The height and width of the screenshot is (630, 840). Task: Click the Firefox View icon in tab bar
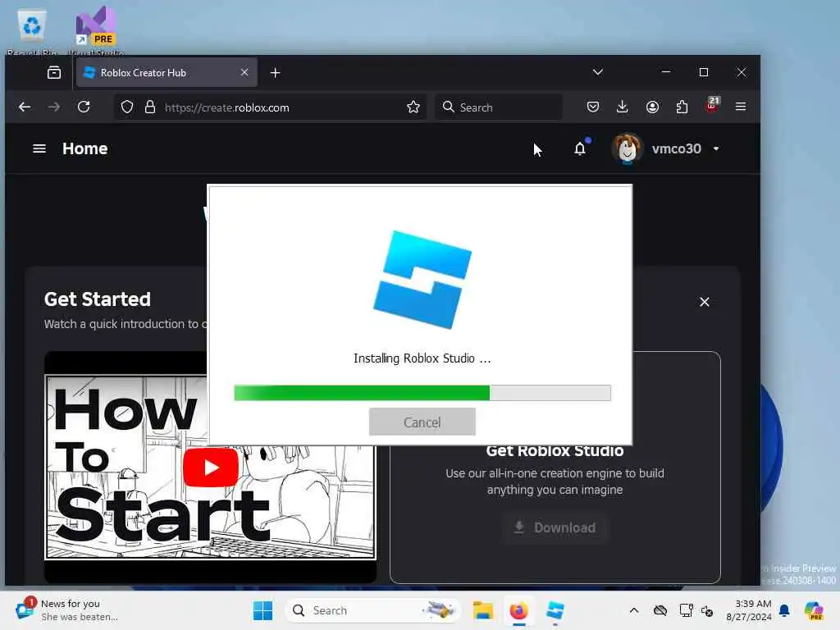54,72
